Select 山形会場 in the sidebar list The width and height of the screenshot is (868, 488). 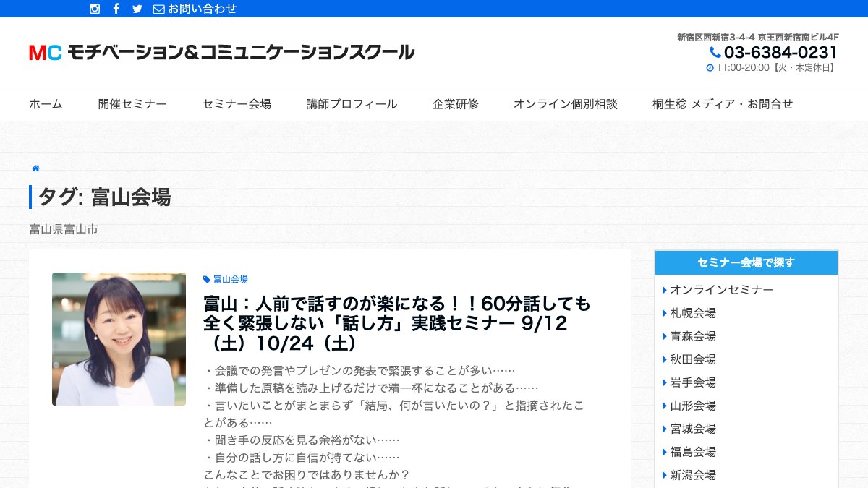point(693,406)
